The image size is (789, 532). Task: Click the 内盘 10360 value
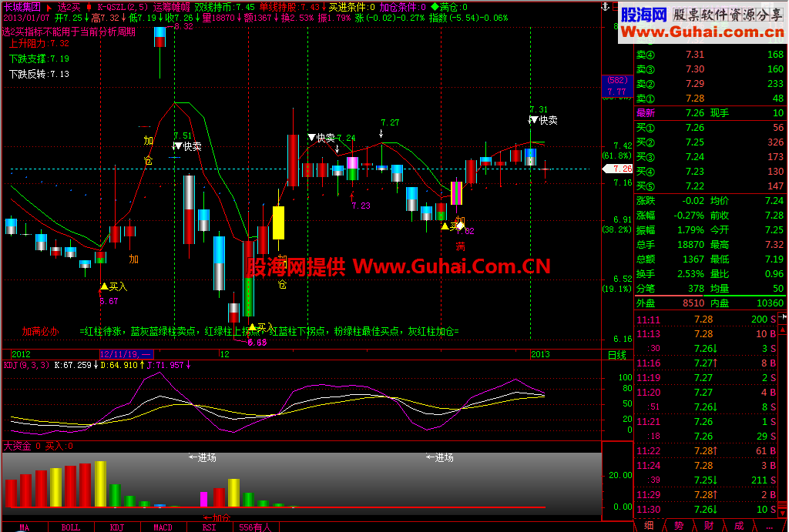770,303
